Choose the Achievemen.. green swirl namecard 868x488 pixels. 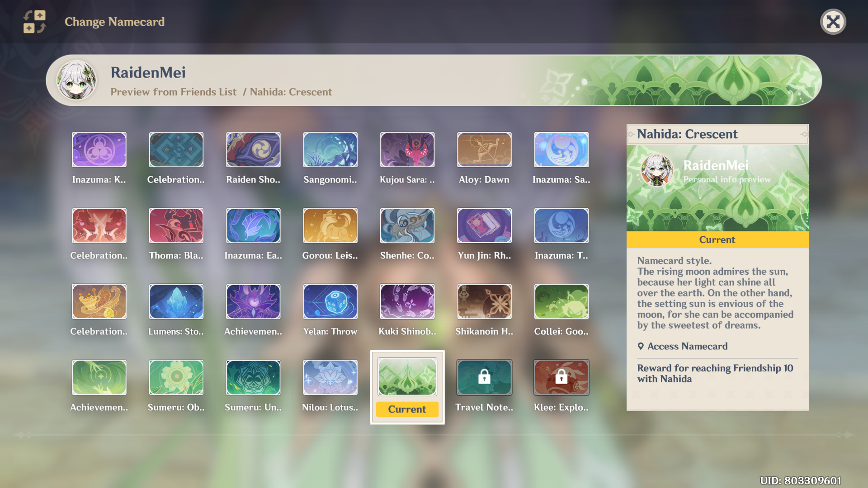[x=99, y=377]
